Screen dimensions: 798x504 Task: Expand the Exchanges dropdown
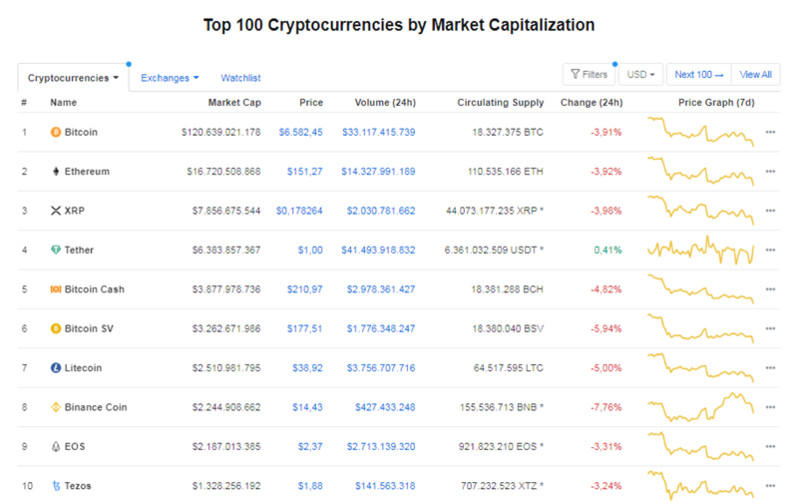[169, 77]
